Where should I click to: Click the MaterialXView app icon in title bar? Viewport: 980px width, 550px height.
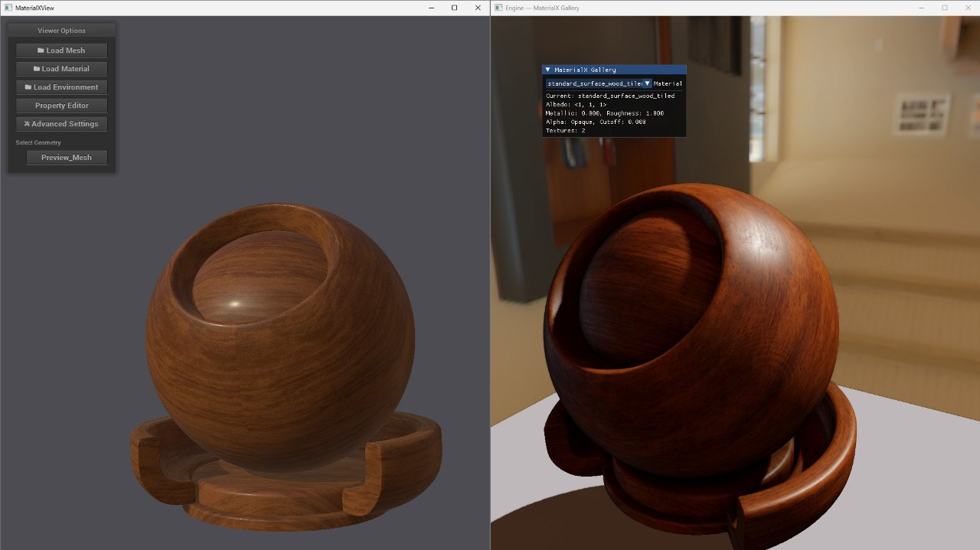8,8
